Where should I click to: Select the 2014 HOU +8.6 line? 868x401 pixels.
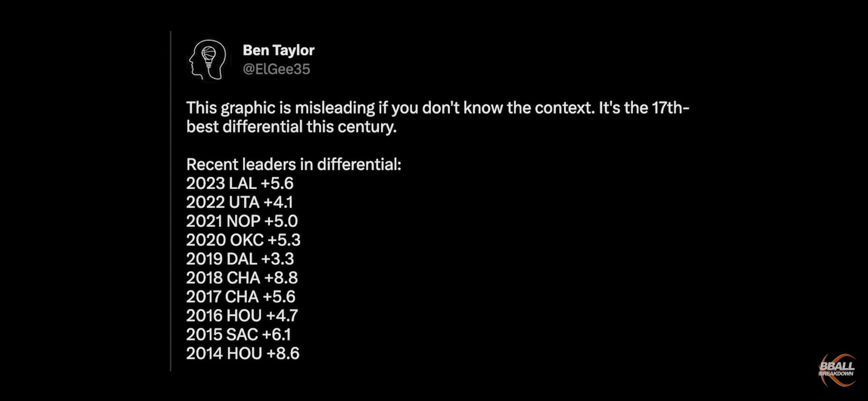tap(243, 353)
